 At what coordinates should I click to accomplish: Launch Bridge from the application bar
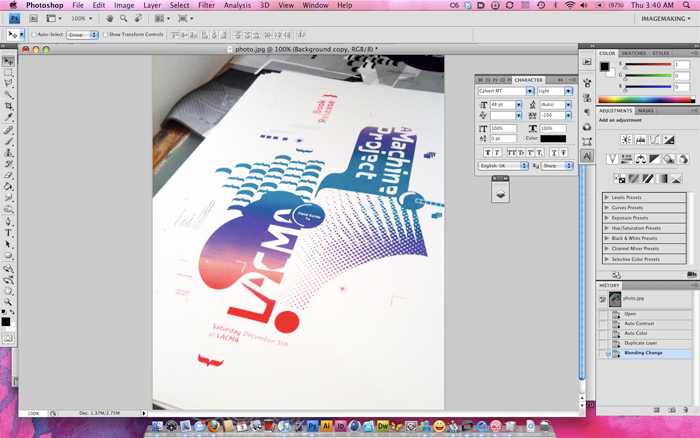click(33, 18)
